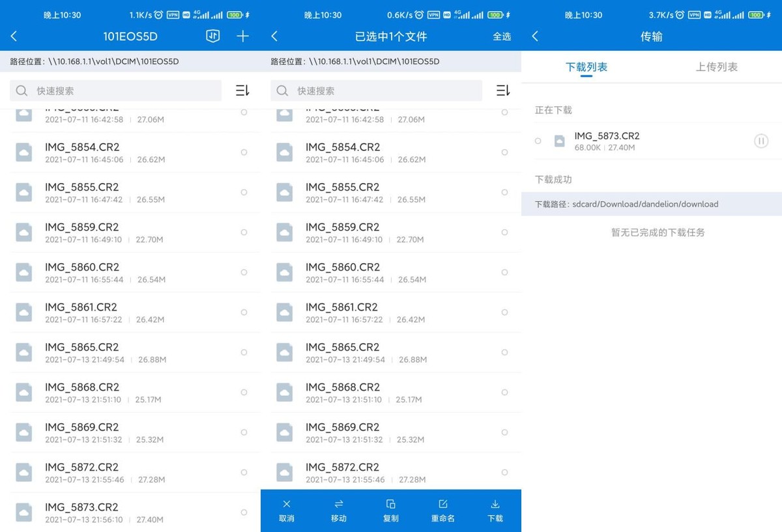Check the circle next to downloading IMG_5873.CR2
Viewport: 782px width, 532px height.
538,141
